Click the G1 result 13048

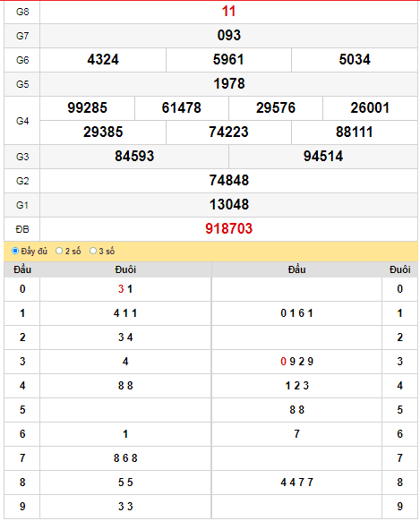point(229,205)
